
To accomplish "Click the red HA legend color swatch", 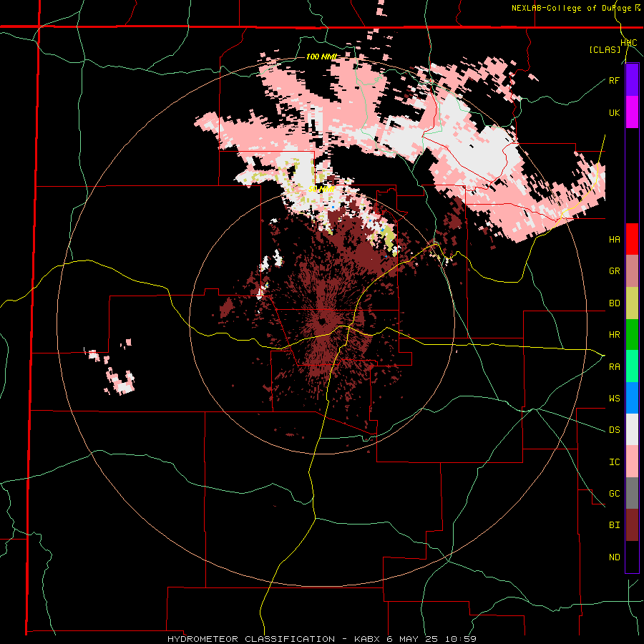I will 632,239.
